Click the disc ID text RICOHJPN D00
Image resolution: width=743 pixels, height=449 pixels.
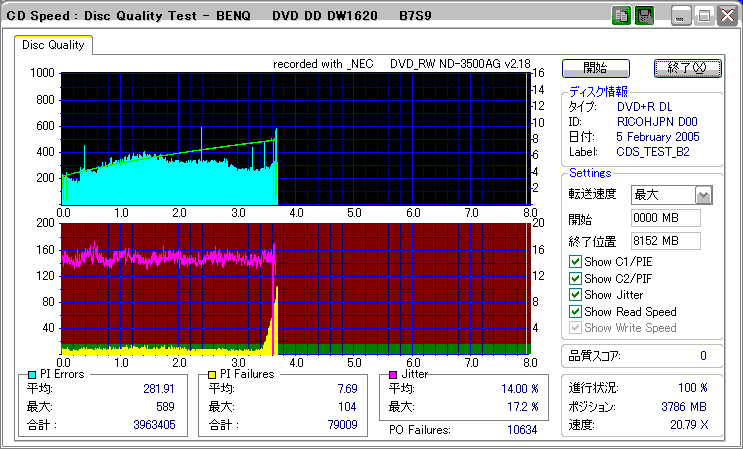[x=657, y=122]
